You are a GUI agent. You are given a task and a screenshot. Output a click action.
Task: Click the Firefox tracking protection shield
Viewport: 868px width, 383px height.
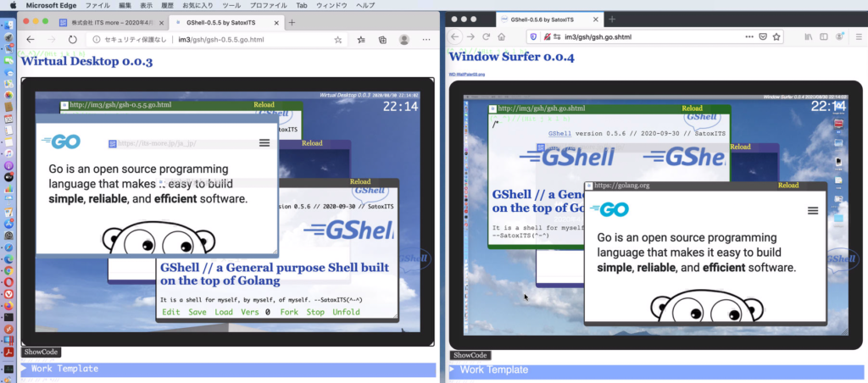(533, 36)
